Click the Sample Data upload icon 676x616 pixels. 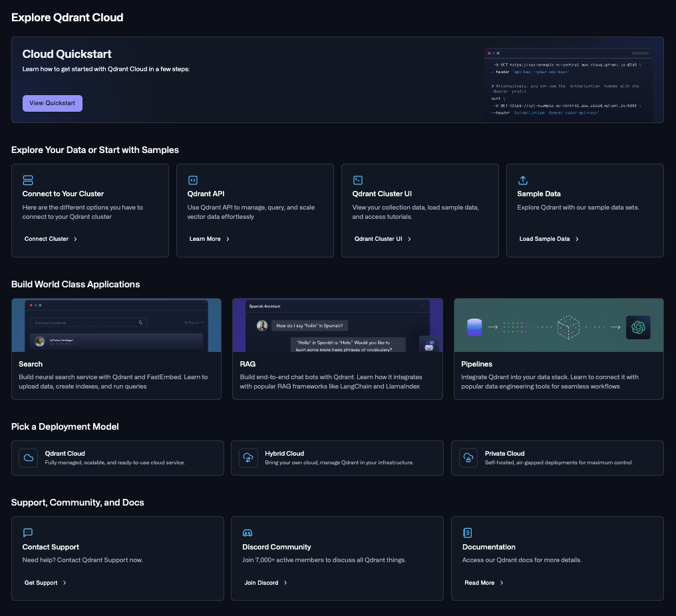[522, 180]
